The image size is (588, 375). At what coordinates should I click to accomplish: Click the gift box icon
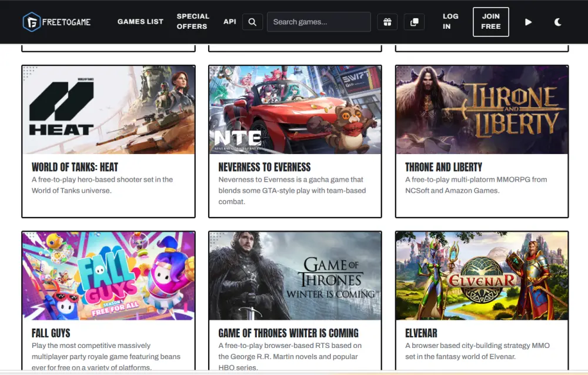[387, 22]
